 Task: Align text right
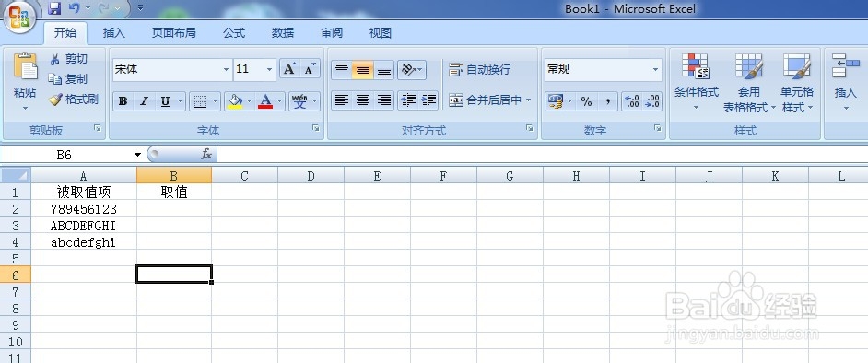point(383,100)
